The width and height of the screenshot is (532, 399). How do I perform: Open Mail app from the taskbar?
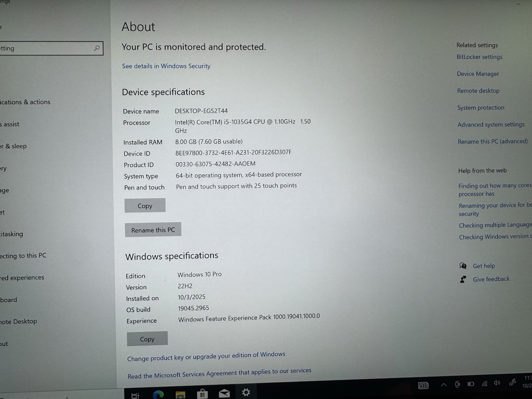(224, 393)
